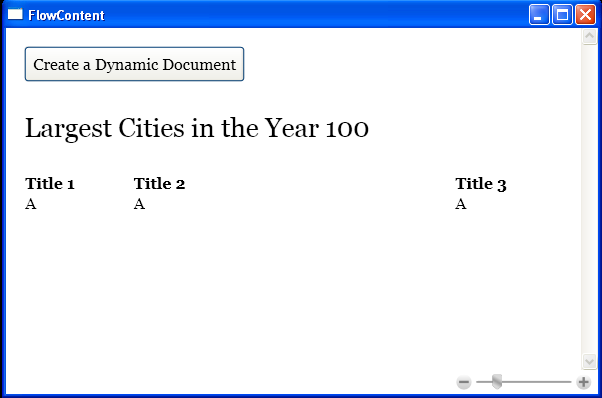Viewport: 602px width, 398px height.
Task: Click the scrollbar down arrow
Action: click(589, 361)
